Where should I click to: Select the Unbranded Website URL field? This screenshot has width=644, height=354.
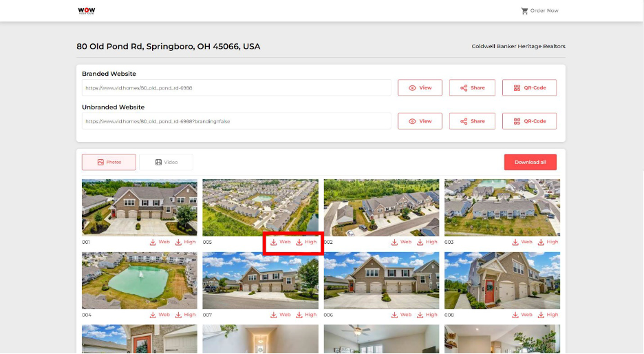coord(236,121)
